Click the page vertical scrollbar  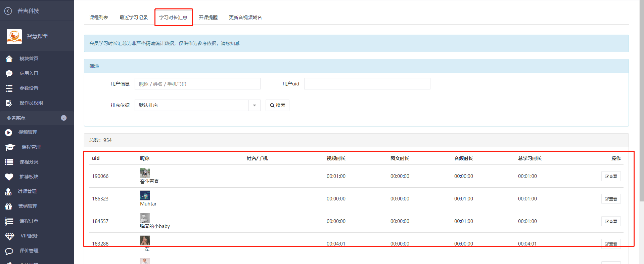coord(642,101)
